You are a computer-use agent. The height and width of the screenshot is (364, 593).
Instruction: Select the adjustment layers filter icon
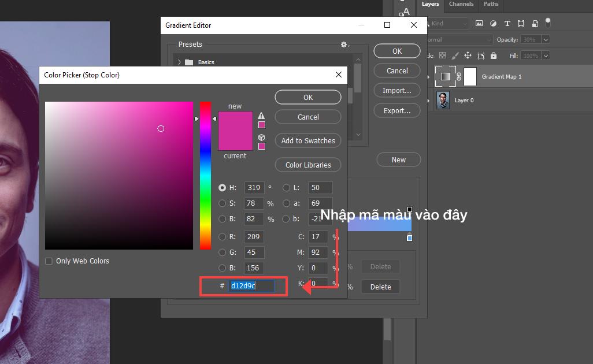coord(494,23)
